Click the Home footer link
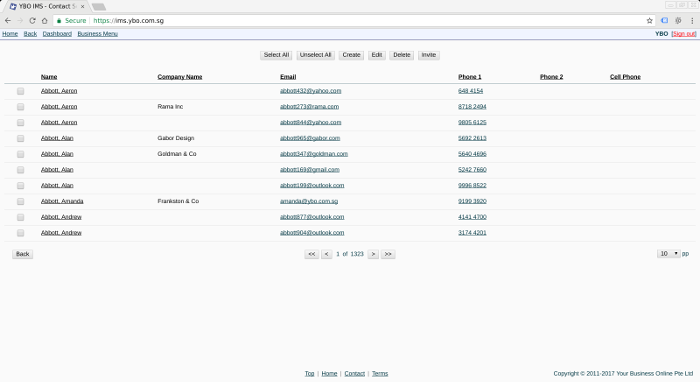Viewport: 700px width, 382px height. (x=329, y=374)
